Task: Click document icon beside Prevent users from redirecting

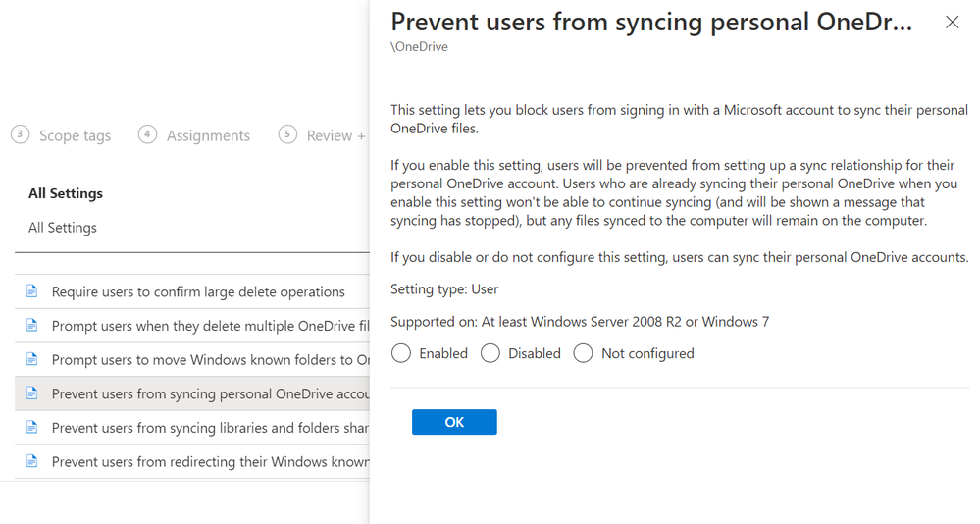Action: coord(32,462)
